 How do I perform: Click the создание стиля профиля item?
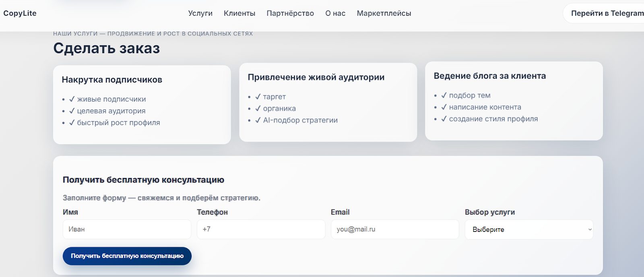(x=489, y=119)
